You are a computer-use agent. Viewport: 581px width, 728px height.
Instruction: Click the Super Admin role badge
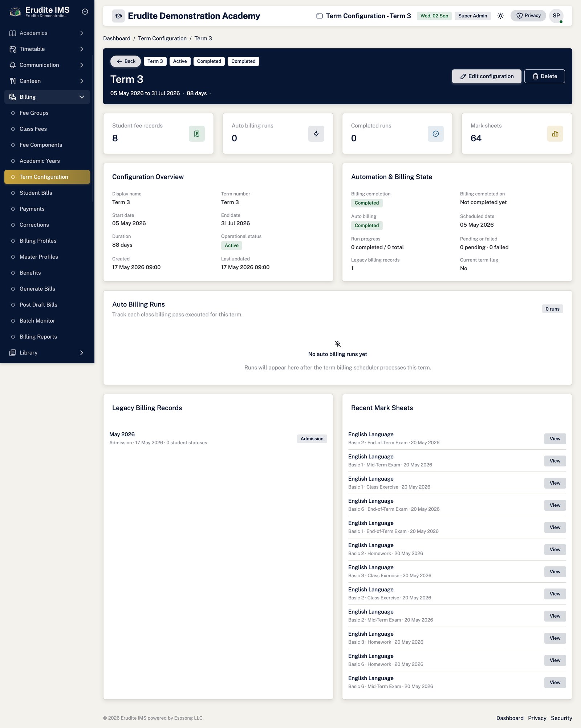point(472,16)
